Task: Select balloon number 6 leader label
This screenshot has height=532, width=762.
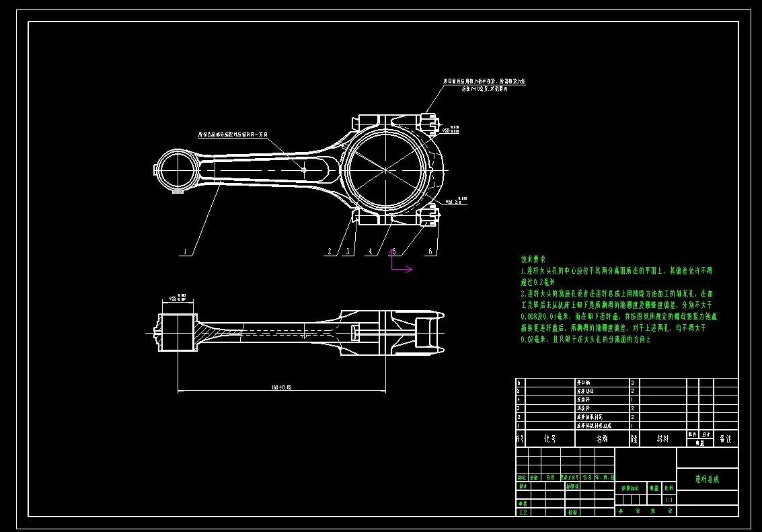Action: 430,252
